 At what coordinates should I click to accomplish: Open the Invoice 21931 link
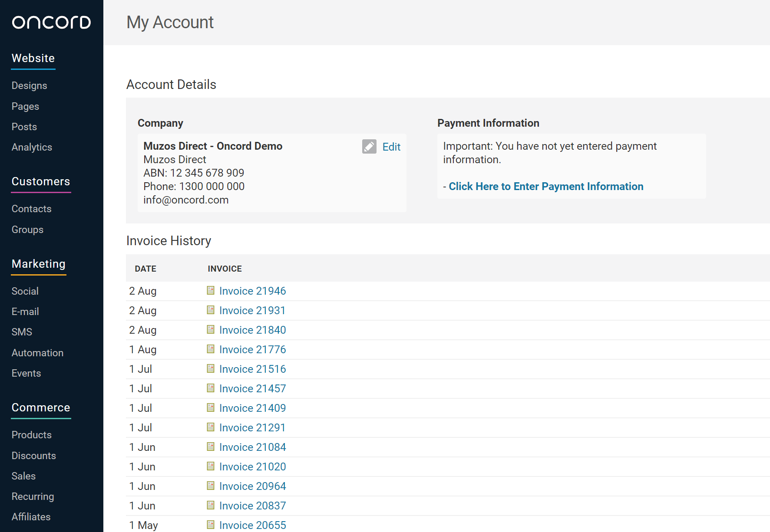[252, 310]
